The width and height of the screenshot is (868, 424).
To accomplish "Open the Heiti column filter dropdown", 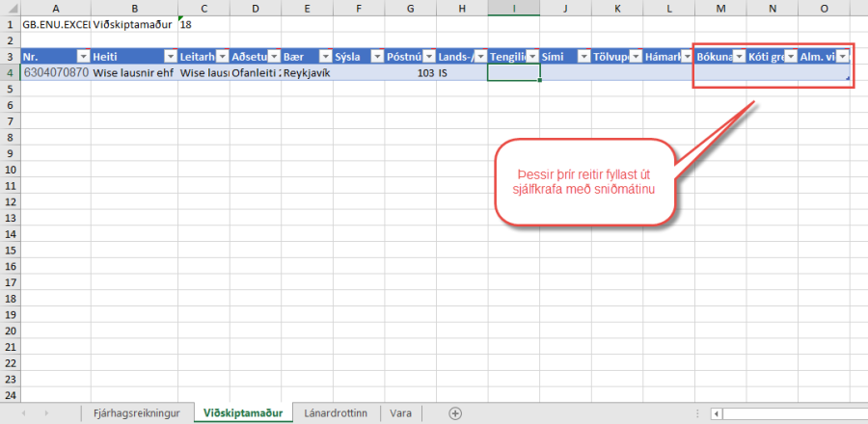I will pos(170,56).
